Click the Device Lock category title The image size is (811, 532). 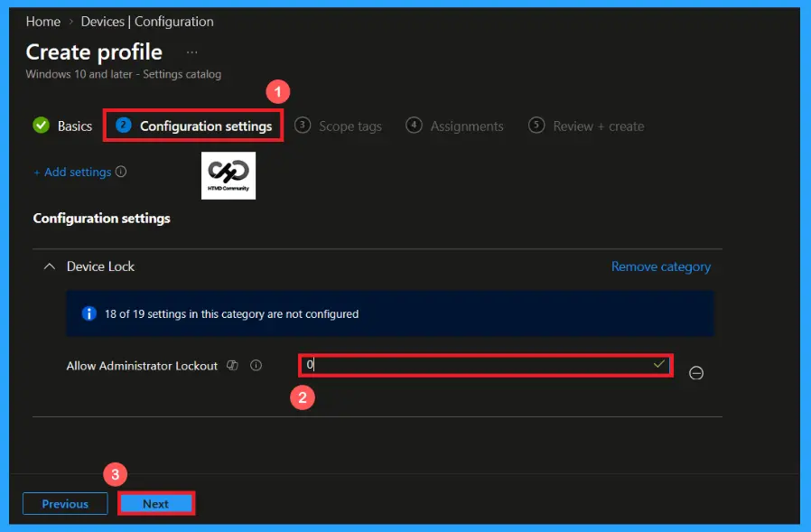pyautogui.click(x=100, y=266)
